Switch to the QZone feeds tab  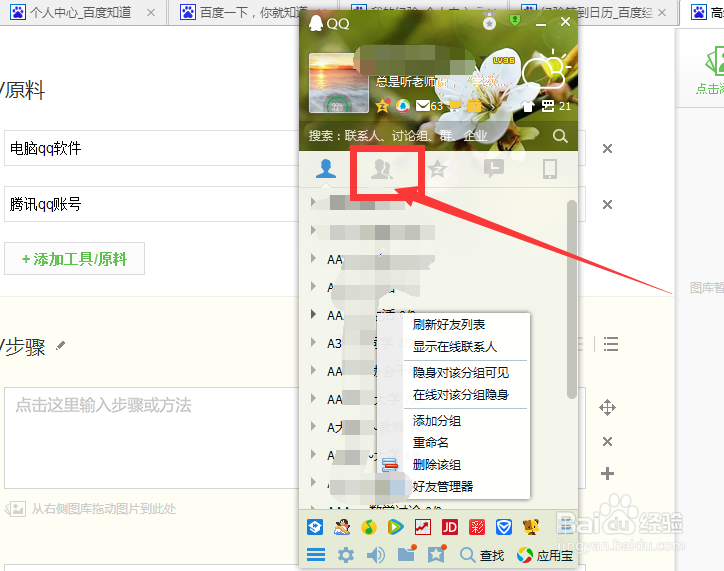(x=437, y=169)
